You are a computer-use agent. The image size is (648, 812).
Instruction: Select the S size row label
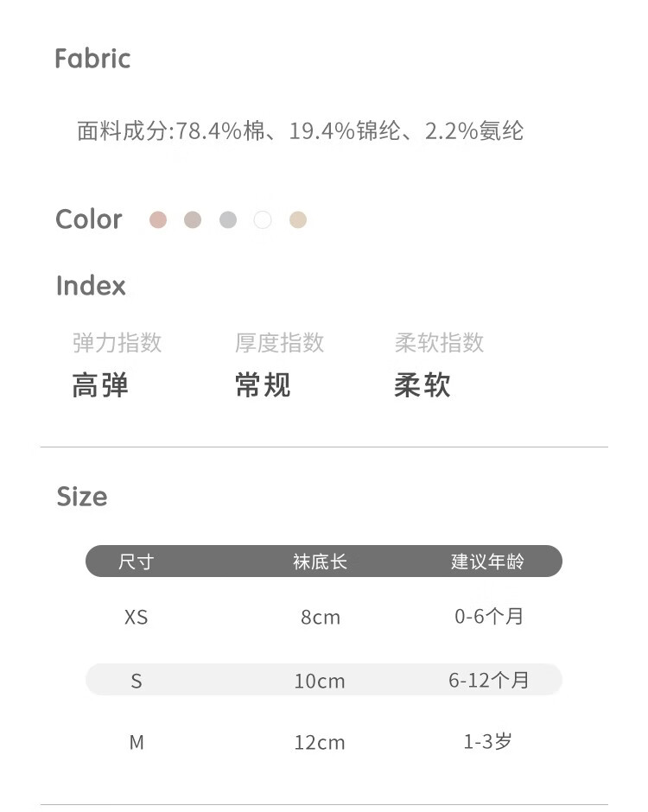coord(136,681)
